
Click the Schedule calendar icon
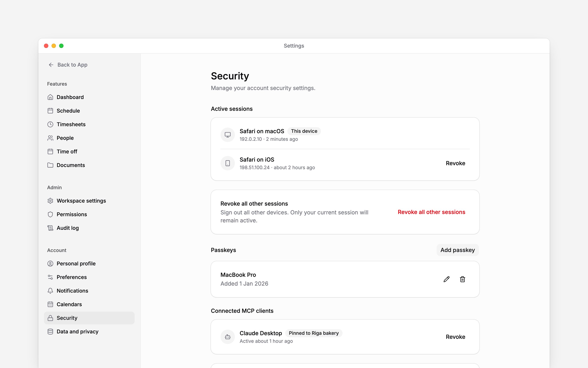(50, 111)
